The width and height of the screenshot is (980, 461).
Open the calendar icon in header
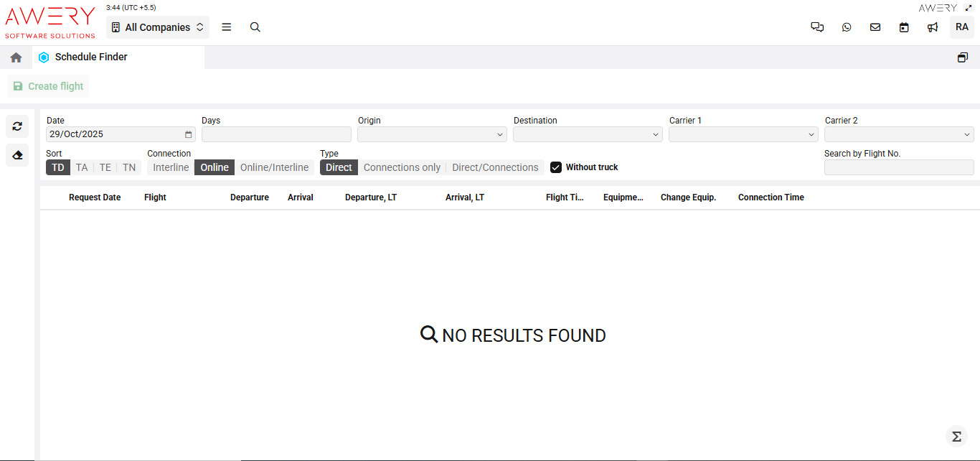tap(904, 27)
